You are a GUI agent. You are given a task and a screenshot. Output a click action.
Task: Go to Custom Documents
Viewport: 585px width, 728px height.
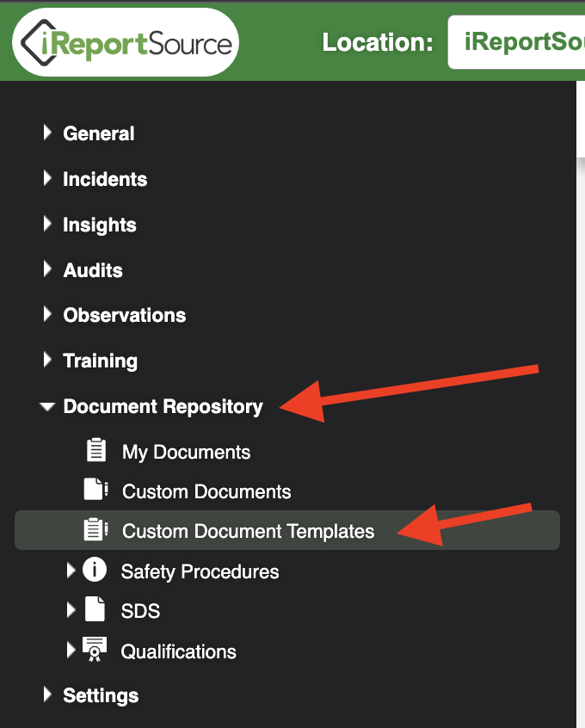(206, 491)
